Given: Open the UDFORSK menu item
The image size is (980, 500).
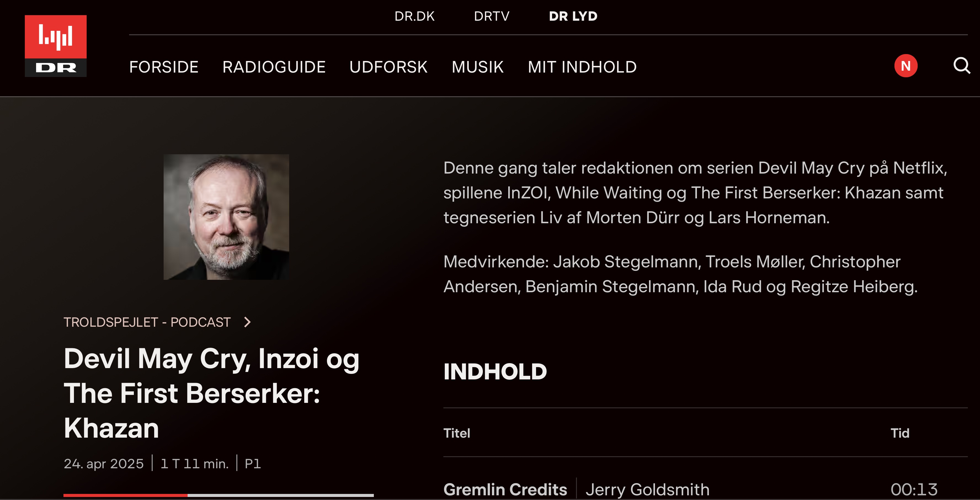Looking at the screenshot, I should (388, 67).
